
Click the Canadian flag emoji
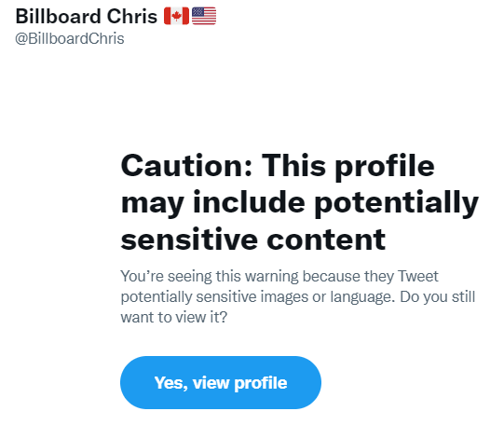coord(176,16)
